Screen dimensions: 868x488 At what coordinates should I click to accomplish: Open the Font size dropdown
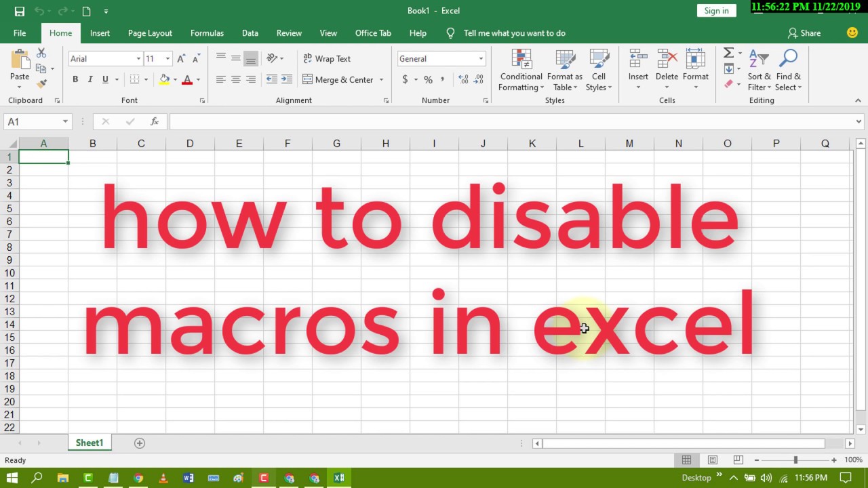coord(167,59)
